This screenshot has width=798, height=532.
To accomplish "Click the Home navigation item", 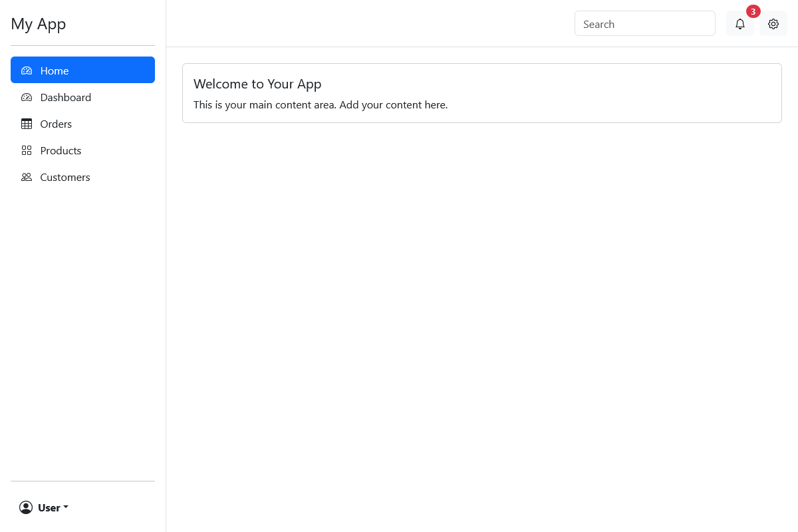I will (x=54, y=70).
